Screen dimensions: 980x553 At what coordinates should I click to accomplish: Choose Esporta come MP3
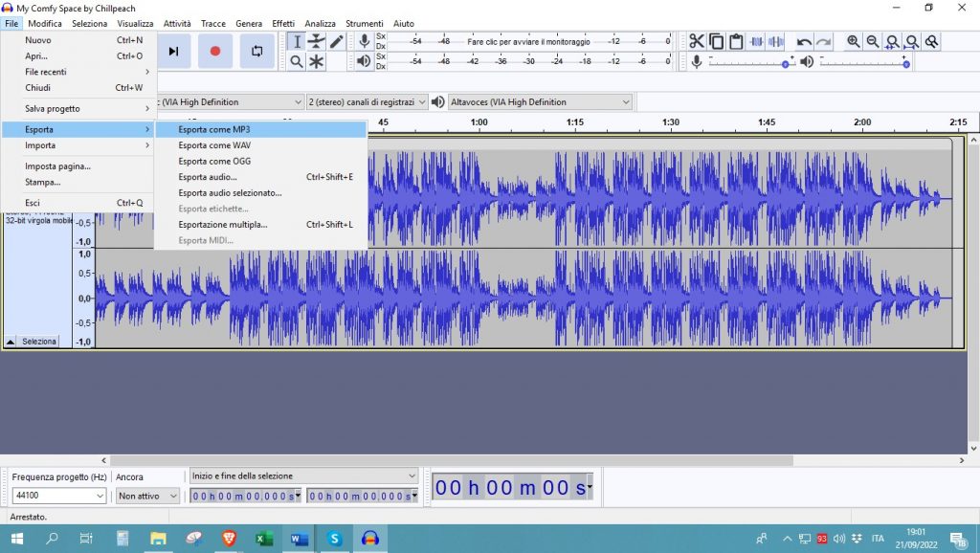(x=214, y=129)
